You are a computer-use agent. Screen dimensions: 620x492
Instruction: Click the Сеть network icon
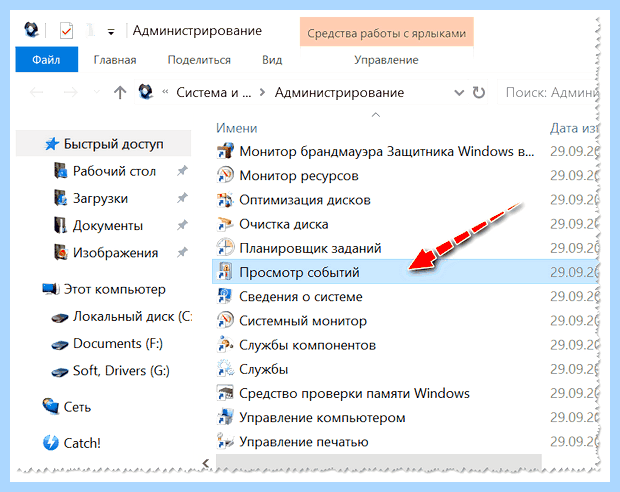pyautogui.click(x=51, y=406)
